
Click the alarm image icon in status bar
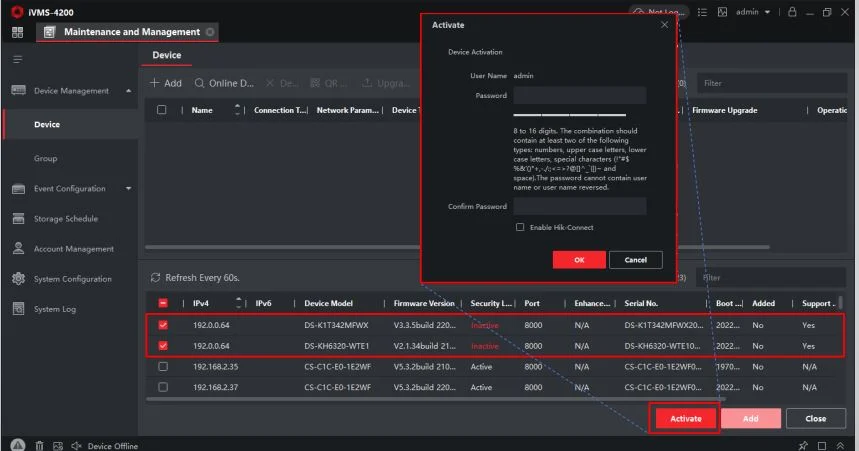click(x=58, y=446)
